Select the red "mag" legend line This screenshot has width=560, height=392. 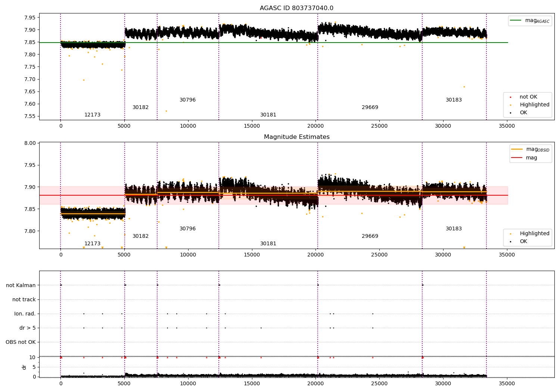click(x=517, y=158)
